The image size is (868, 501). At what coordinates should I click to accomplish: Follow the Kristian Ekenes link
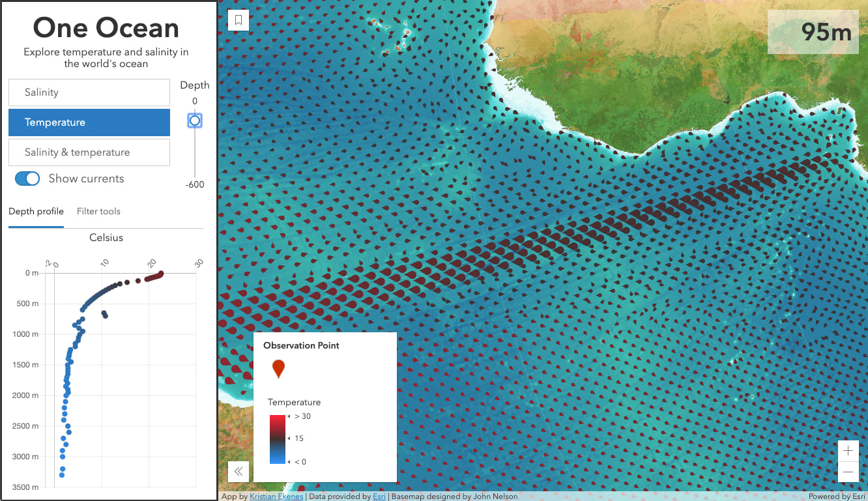276,496
